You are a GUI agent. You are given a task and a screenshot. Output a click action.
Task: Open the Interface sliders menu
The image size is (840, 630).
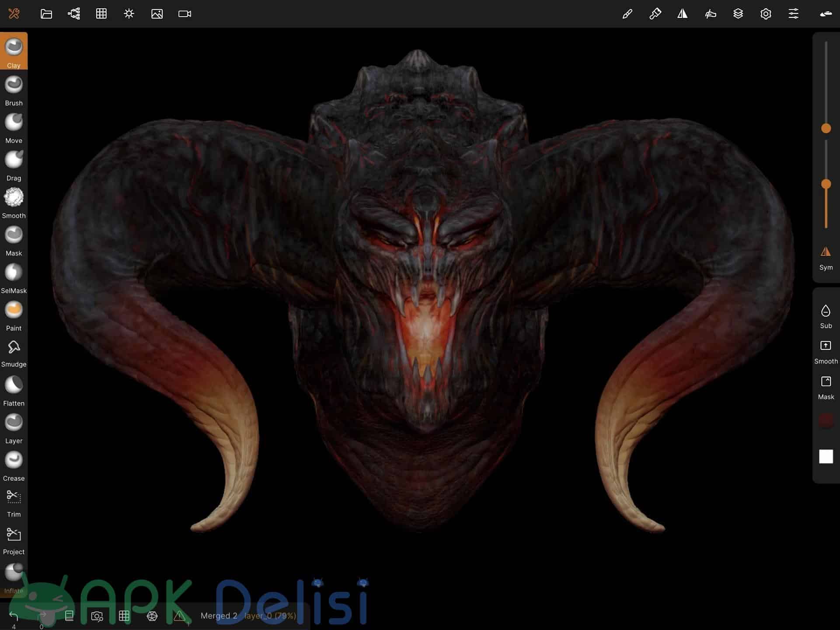click(x=794, y=14)
